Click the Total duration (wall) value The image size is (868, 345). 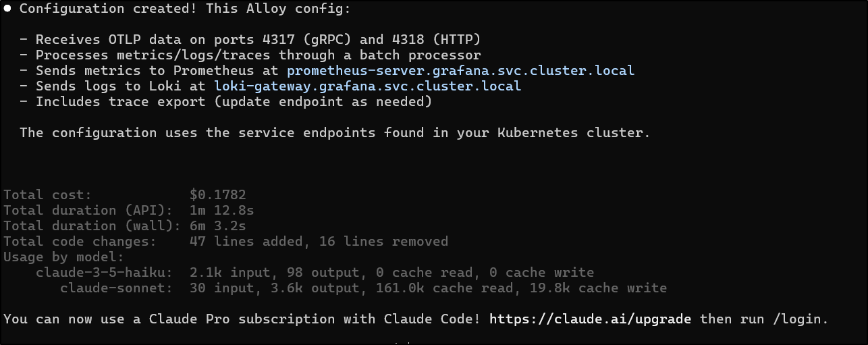[x=217, y=225]
